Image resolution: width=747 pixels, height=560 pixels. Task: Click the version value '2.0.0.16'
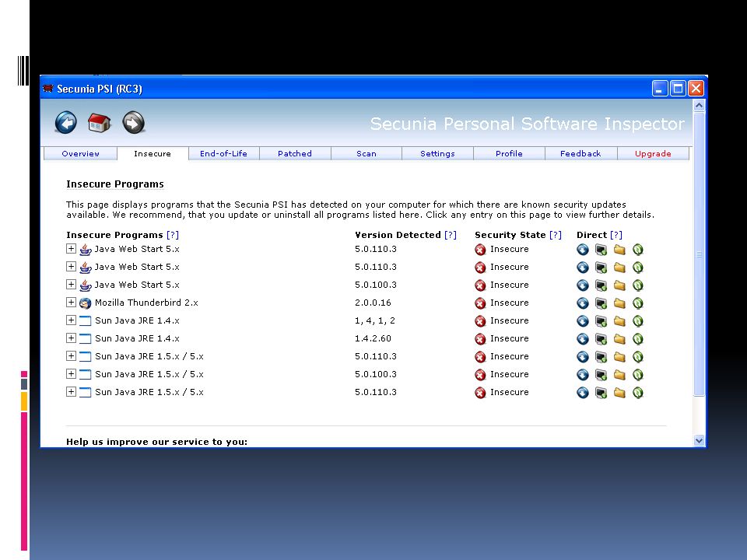[x=373, y=303]
